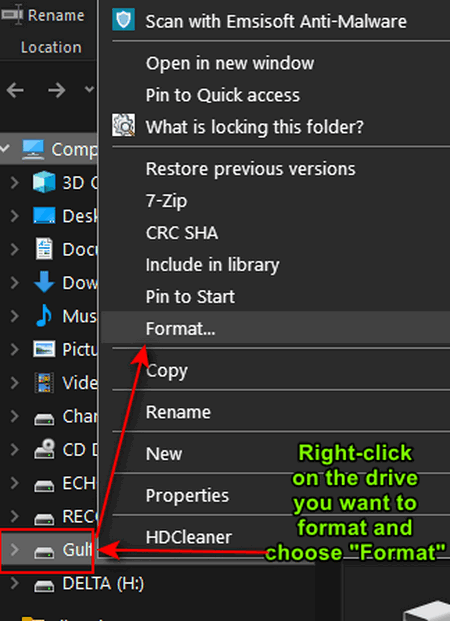Expand the Documents tree node
450x621 pixels.
15,249
